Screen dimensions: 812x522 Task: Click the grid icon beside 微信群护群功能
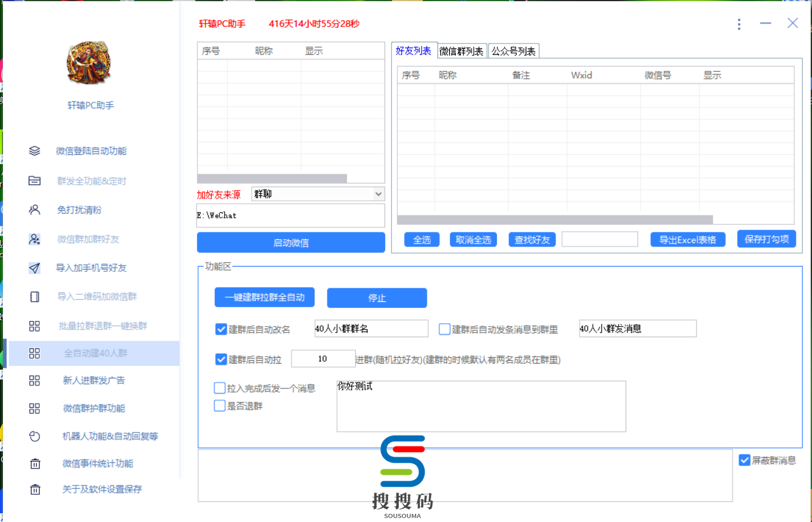pyautogui.click(x=35, y=408)
